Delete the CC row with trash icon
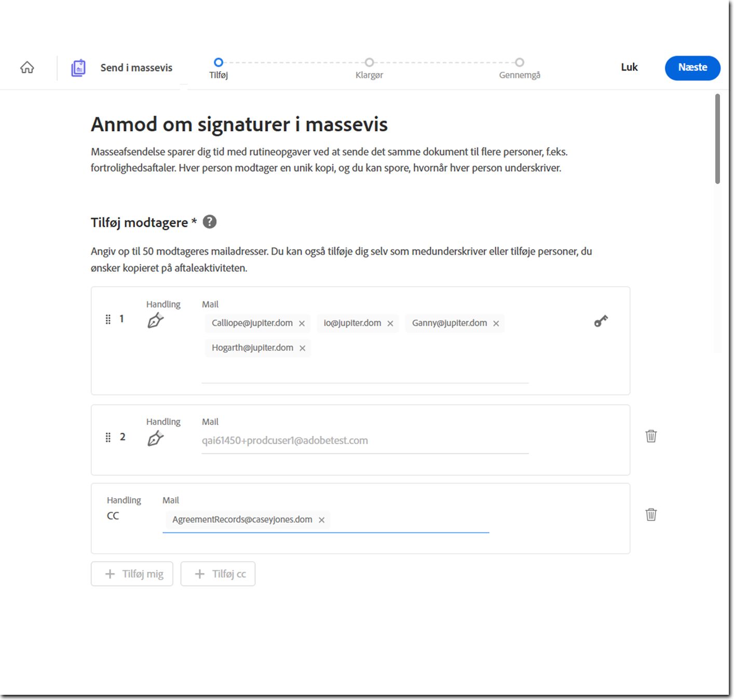Viewport: 734px width, 700px height. [x=651, y=514]
